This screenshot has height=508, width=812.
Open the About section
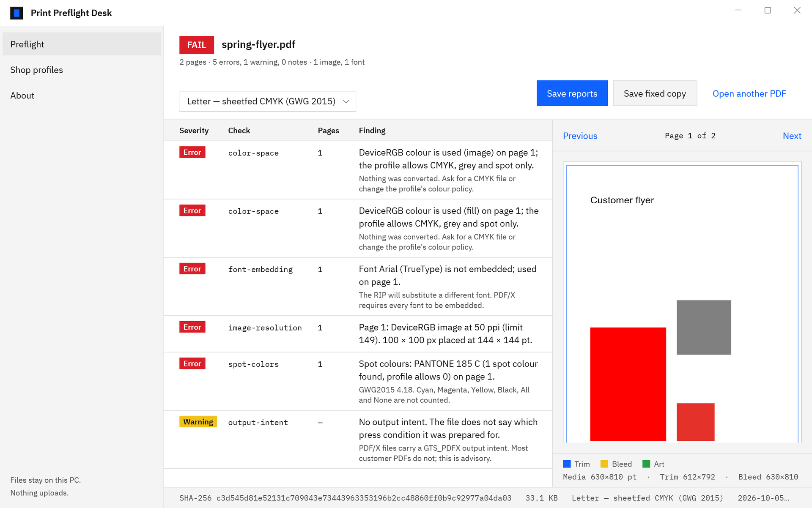click(82, 96)
